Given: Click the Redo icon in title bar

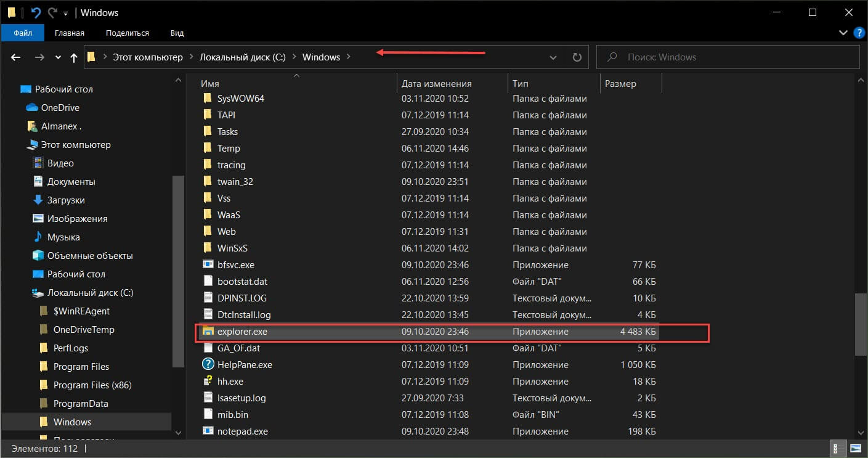Looking at the screenshot, I should (52, 12).
